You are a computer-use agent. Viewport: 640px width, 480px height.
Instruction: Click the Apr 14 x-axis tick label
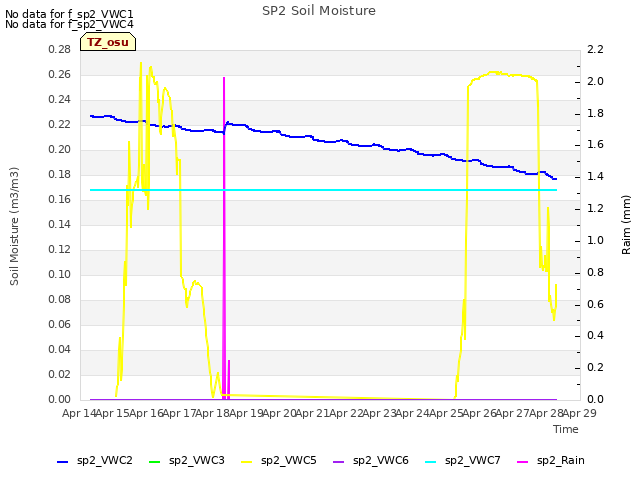pos(79,413)
